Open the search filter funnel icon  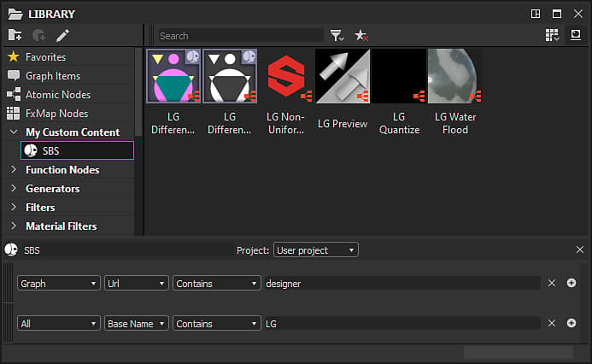[337, 36]
